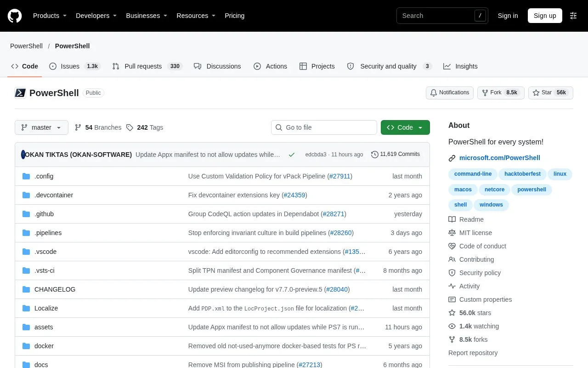Focus the top Search field

(x=442, y=16)
